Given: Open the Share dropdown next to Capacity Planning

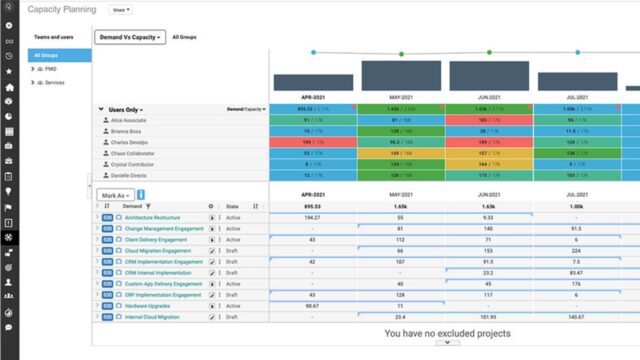Looking at the screenshot, I should pos(121,10).
